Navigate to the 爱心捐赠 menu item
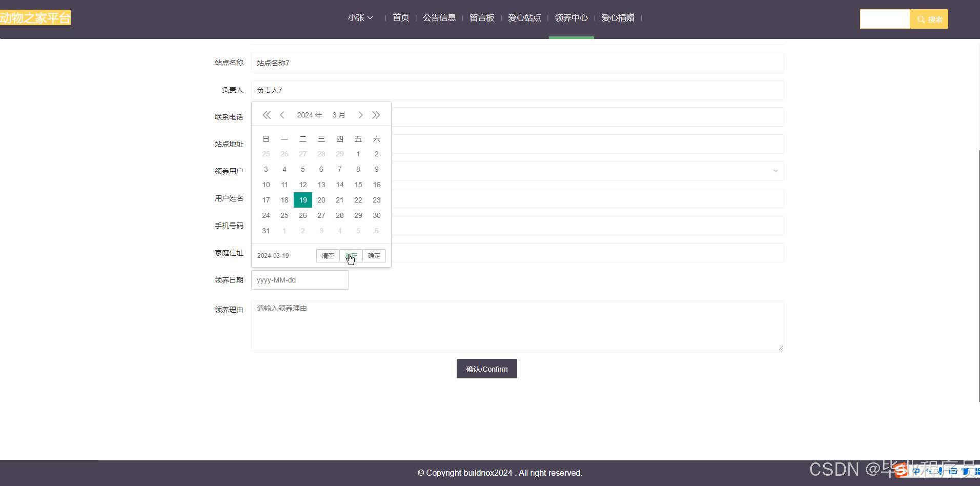 tap(618, 17)
